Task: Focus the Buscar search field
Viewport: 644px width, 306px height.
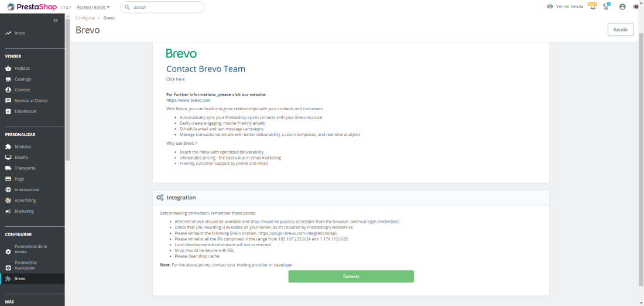Action: coord(162,8)
